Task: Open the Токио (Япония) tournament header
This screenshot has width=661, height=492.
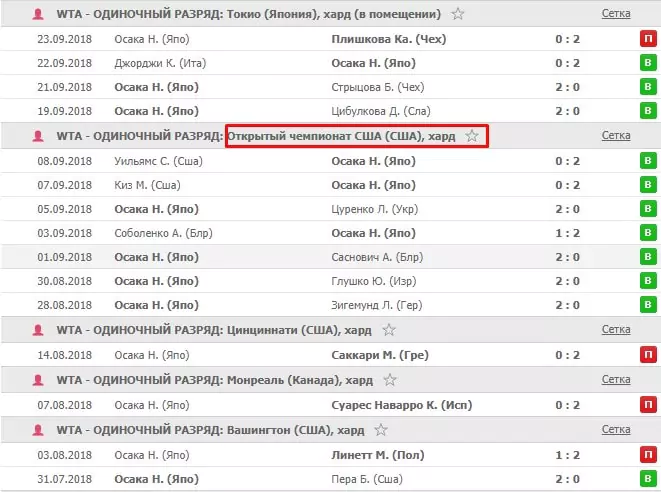Action: click(x=334, y=14)
